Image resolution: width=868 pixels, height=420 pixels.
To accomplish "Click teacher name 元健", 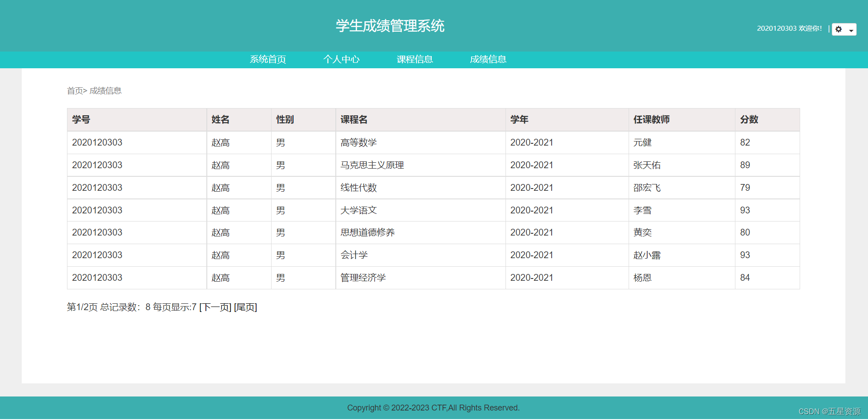I will [642, 143].
